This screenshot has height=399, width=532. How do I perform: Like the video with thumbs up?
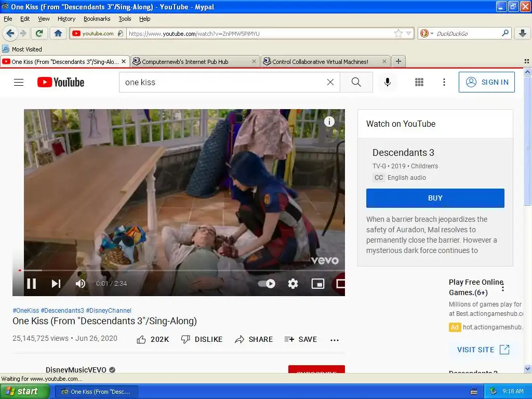pyautogui.click(x=153, y=339)
